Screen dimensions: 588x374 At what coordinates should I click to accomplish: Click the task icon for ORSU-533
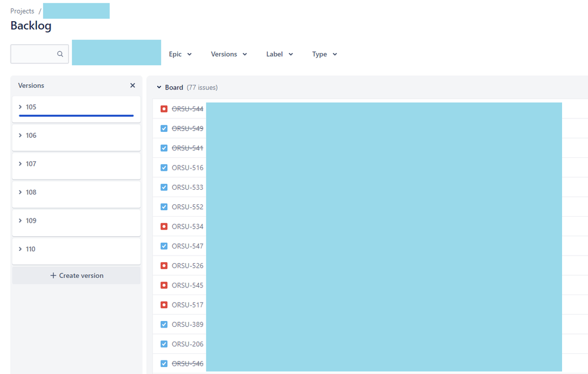pyautogui.click(x=164, y=187)
